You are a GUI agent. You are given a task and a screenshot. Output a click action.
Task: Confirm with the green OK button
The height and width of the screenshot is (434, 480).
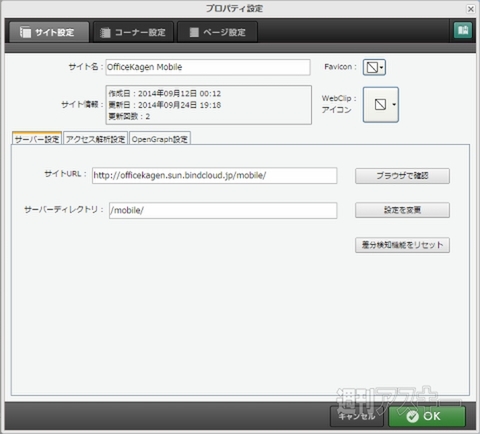427,416
